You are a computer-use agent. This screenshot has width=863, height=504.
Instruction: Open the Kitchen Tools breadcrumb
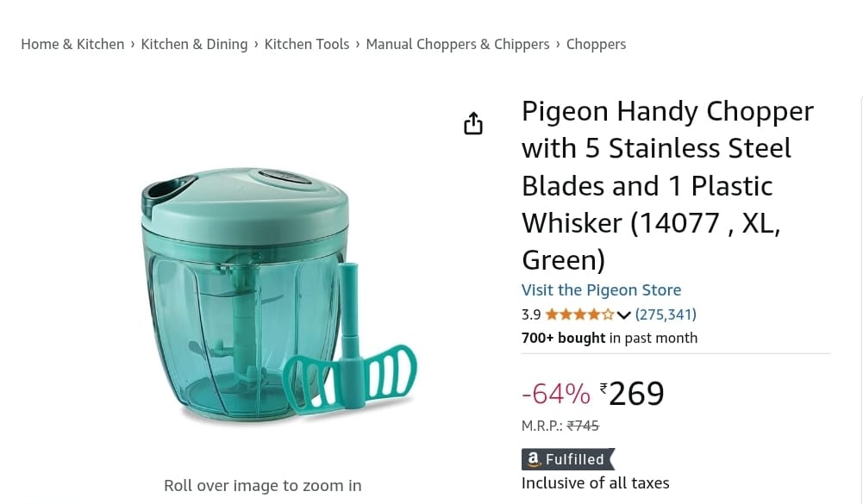tap(307, 44)
